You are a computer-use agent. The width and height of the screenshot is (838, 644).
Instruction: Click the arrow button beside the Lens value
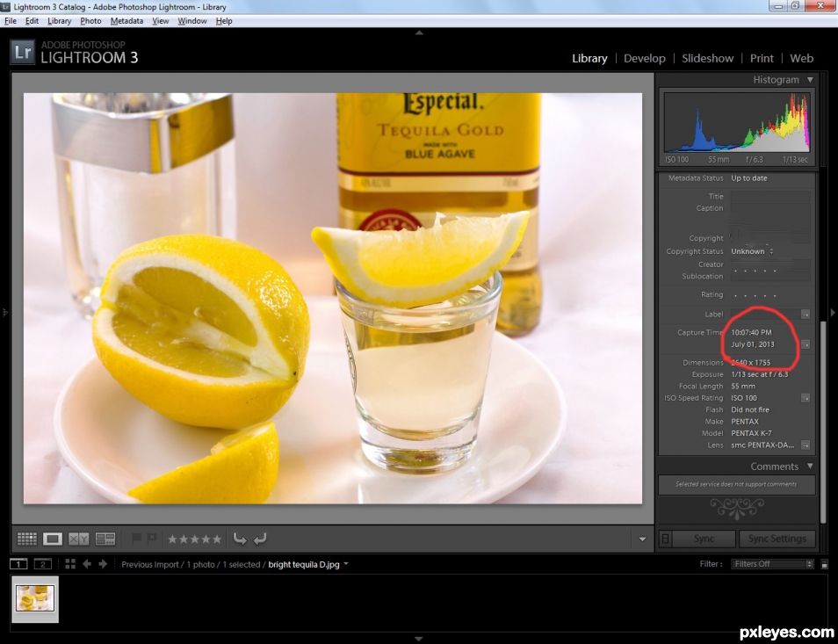(805, 445)
